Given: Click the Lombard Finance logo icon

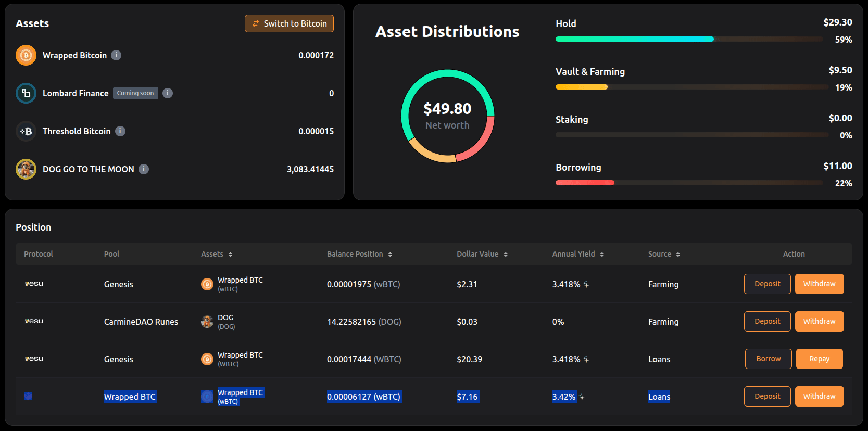Looking at the screenshot, I should click(26, 93).
